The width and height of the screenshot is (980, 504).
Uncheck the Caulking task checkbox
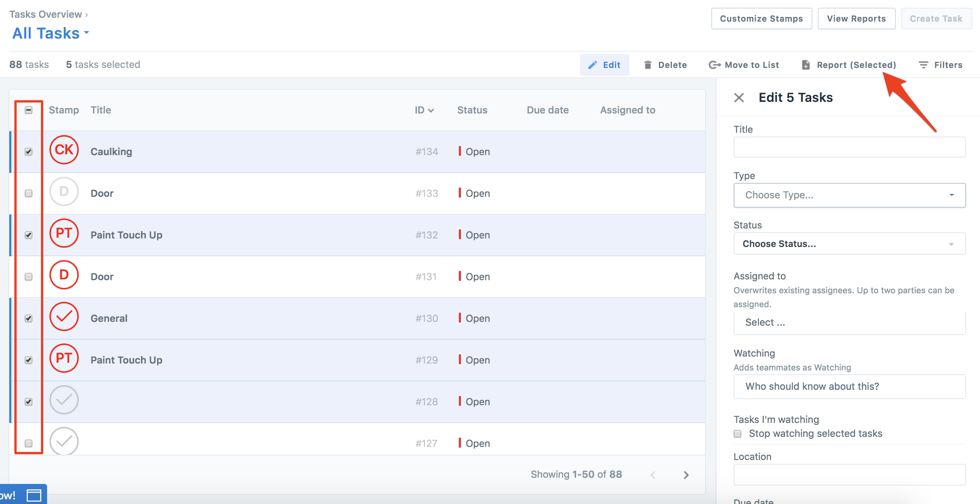click(x=28, y=152)
